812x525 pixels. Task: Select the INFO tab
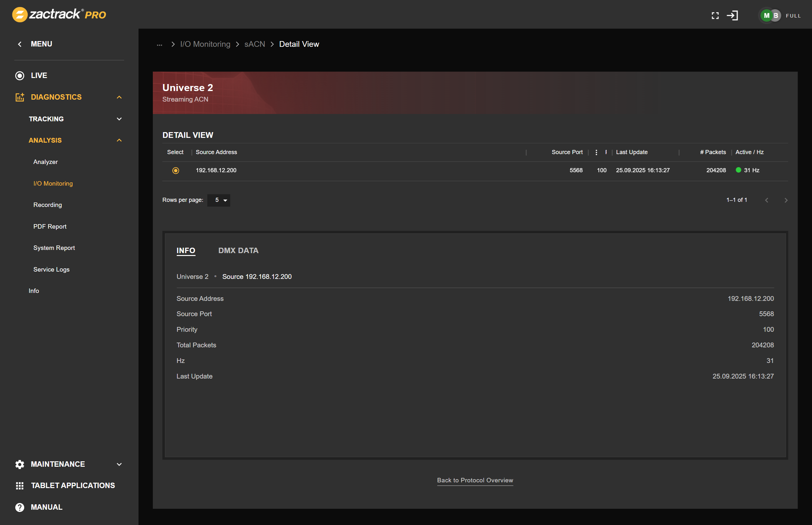(186, 250)
